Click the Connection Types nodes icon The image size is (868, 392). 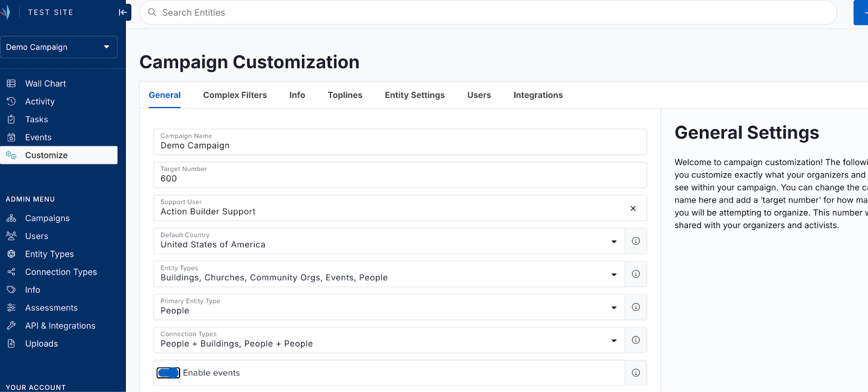tap(11, 272)
